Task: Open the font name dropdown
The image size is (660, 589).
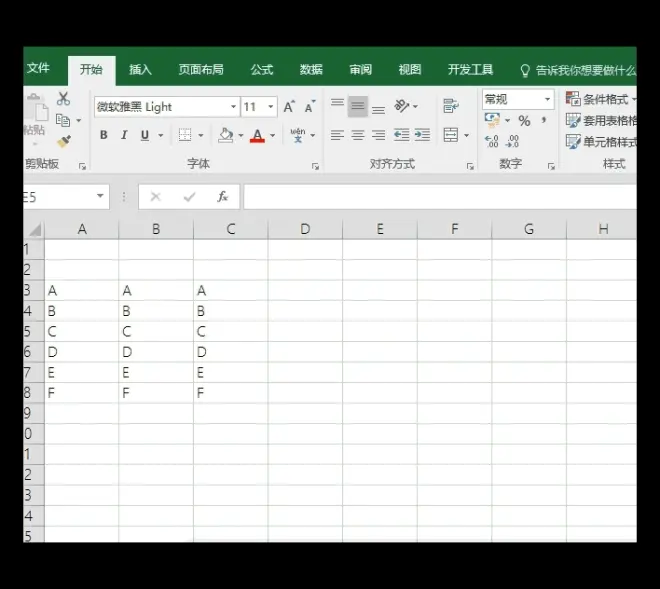Action: pyautogui.click(x=233, y=107)
